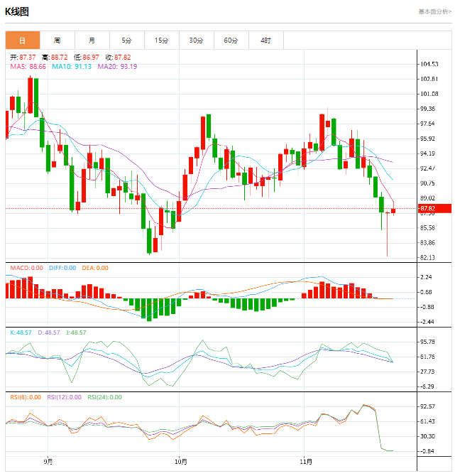
Task: Open the 60分 interval tab
Action: 231,40
